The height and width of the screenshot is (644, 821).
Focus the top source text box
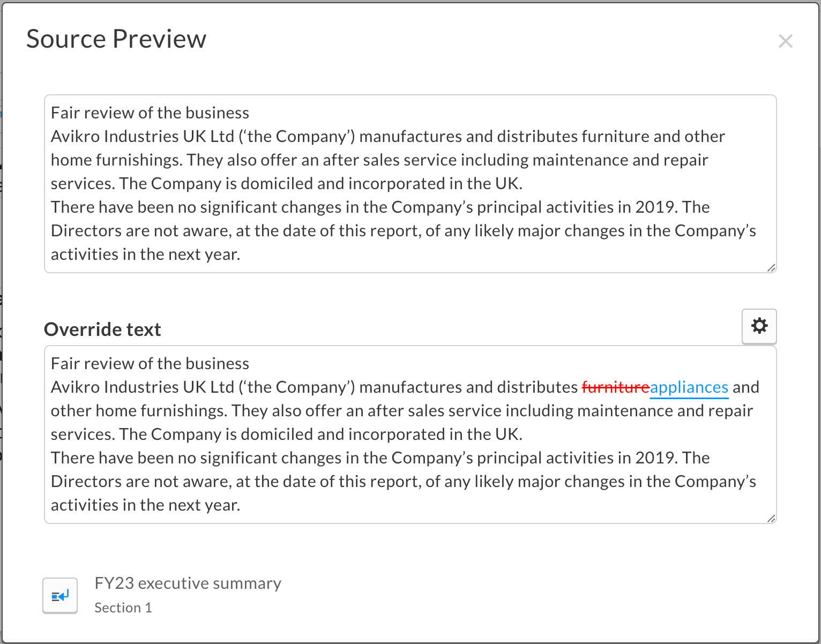point(410,184)
